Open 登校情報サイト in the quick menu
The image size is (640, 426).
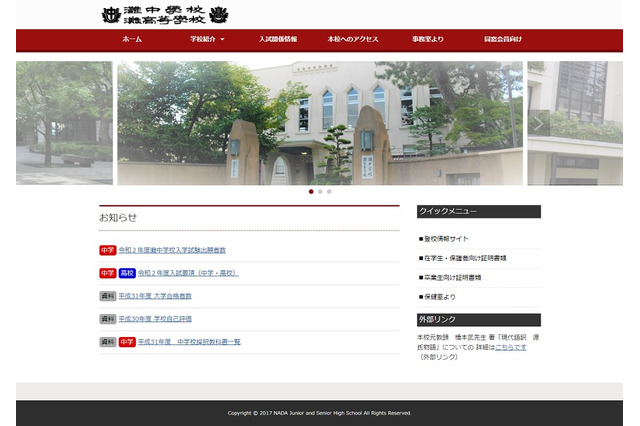tap(444, 239)
